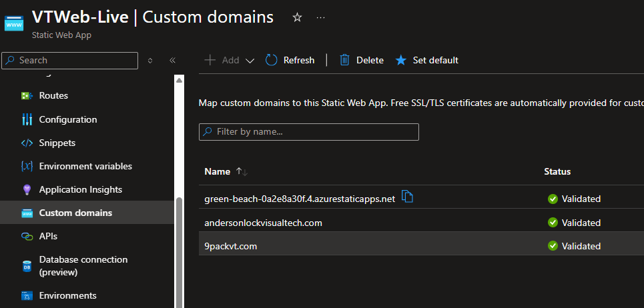Image resolution: width=644 pixels, height=308 pixels.
Task: Click the Environment variables braces icon
Action: coord(27,167)
